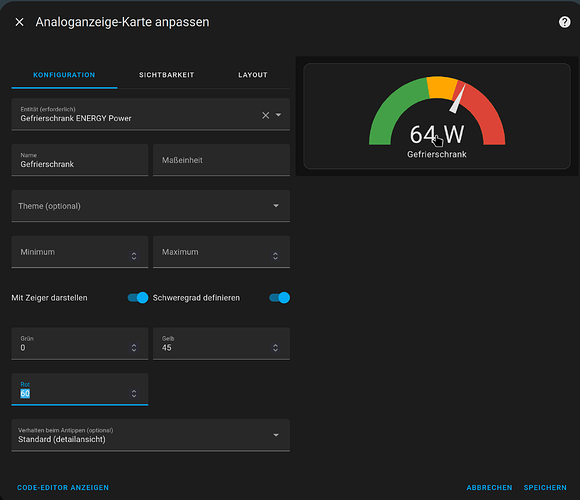This screenshot has height=500, width=580.
Task: Adjust the Grün value stepper
Action: pos(134,348)
